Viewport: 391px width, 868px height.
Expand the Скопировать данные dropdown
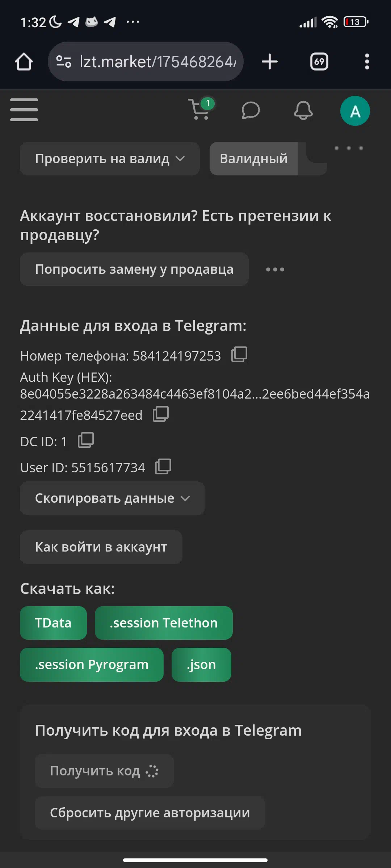[x=112, y=498]
